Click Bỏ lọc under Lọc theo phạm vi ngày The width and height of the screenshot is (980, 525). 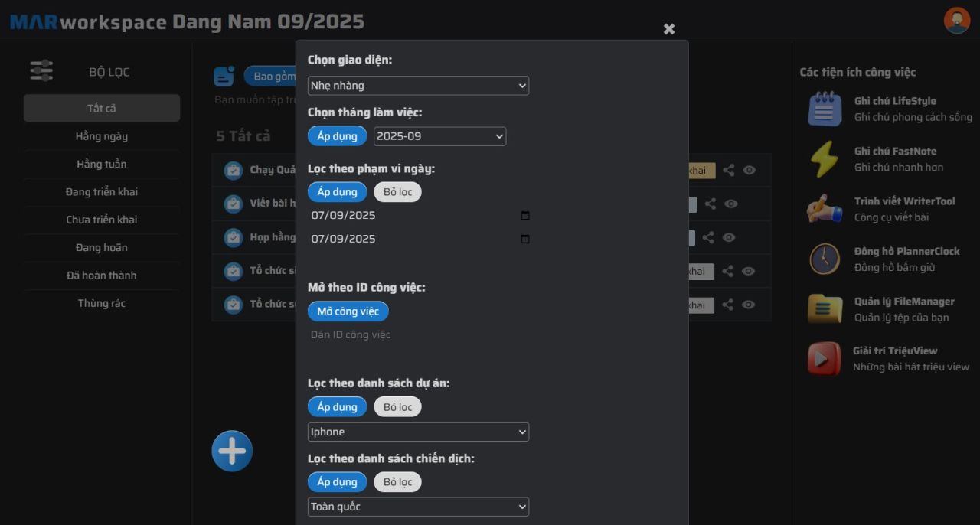tap(397, 192)
